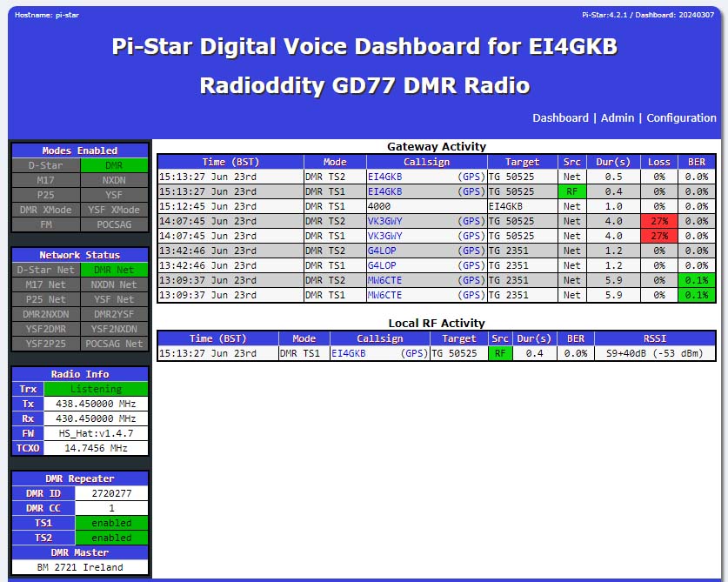Click the Pi-Star:4.2.1 dashboard version text
This screenshot has width=728, height=582.
[648, 15]
